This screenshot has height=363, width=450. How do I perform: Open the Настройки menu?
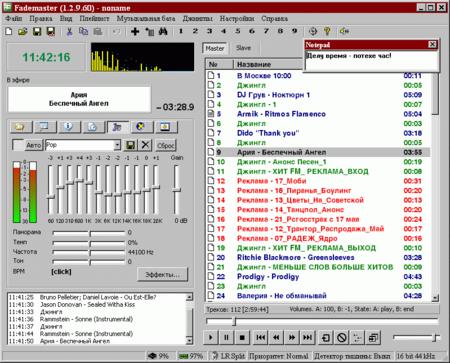click(x=237, y=19)
